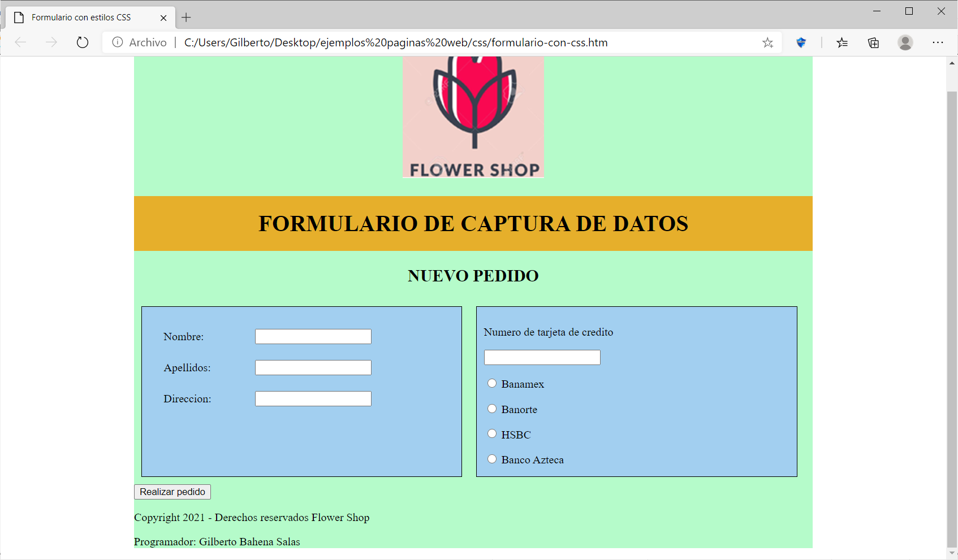Viewport: 958px width, 560px height.
Task: Click the FORMULARIO DE CAPTURA DE DATOS heading
Action: (x=473, y=224)
